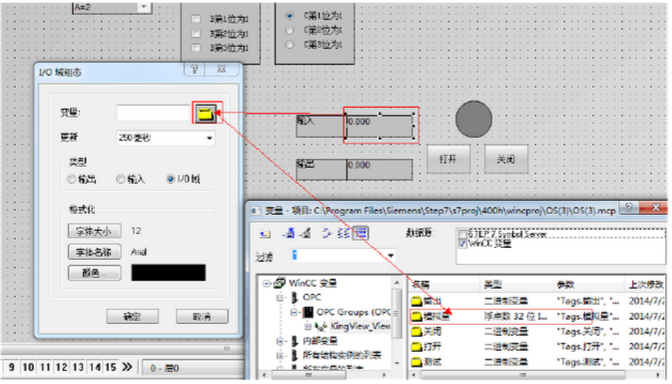Switch to layer 14 button
Screen dimensions: 672x384
(x=95, y=367)
